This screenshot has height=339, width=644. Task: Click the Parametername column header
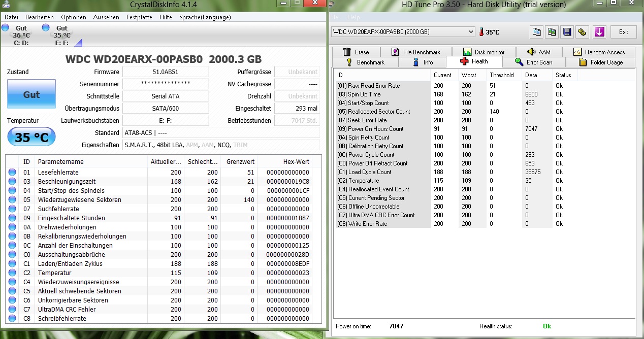coord(91,161)
